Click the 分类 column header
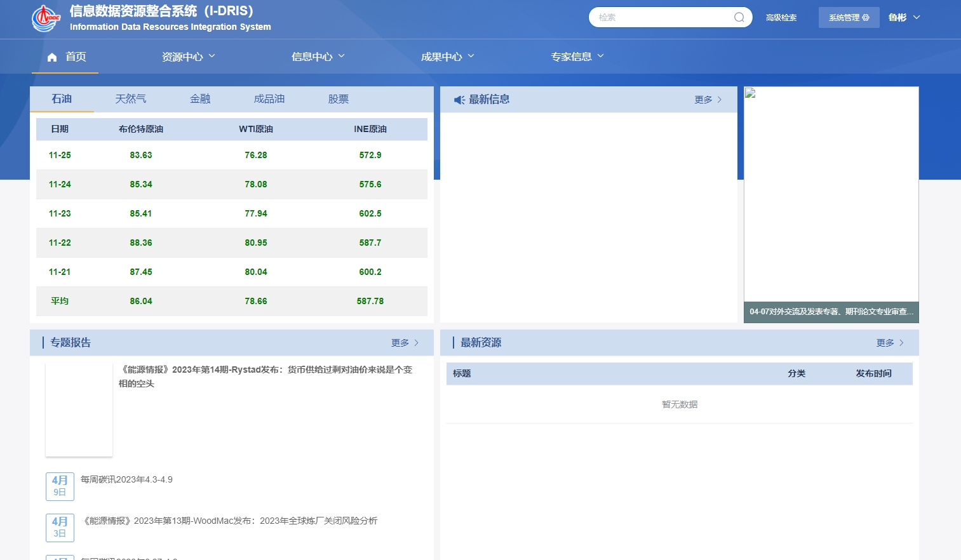The image size is (961, 560). pyautogui.click(x=796, y=373)
